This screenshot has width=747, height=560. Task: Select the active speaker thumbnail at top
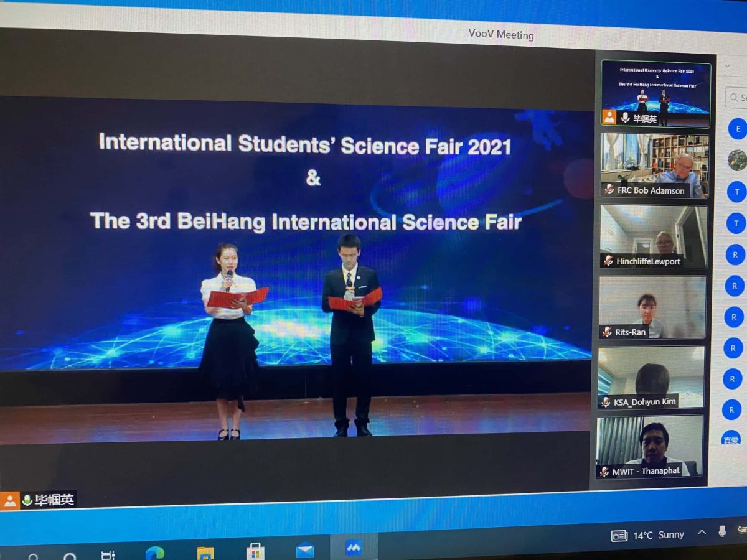655,93
